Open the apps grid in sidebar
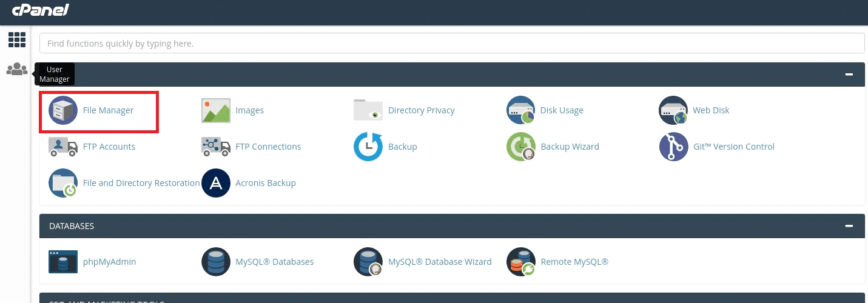The image size is (868, 303). (x=16, y=40)
